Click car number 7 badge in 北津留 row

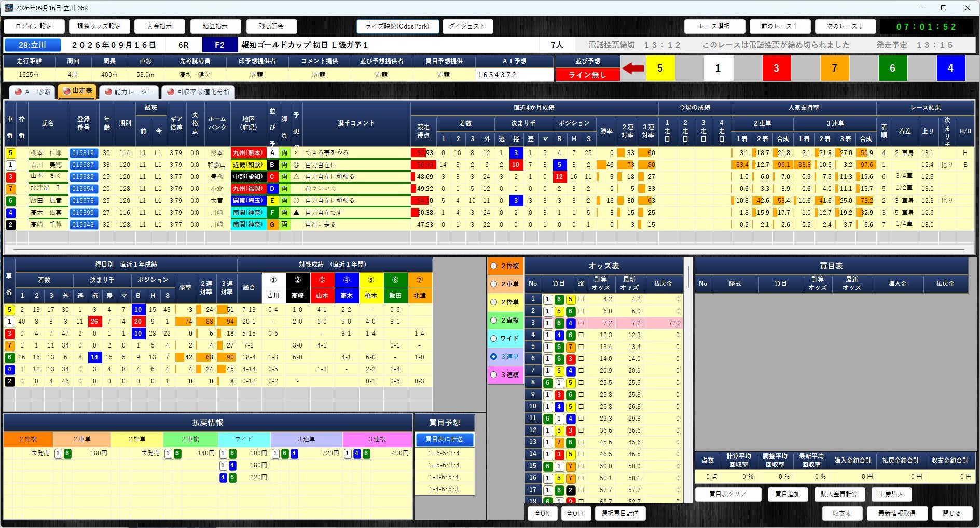pos(10,189)
